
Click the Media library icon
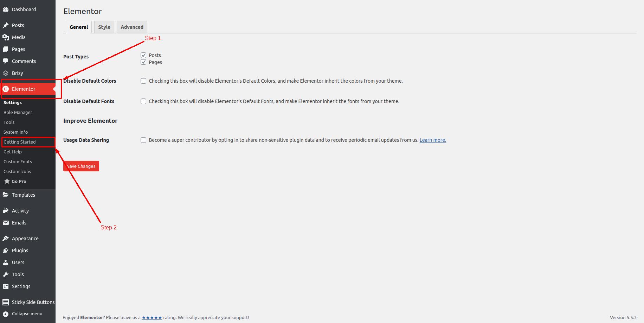pos(6,37)
